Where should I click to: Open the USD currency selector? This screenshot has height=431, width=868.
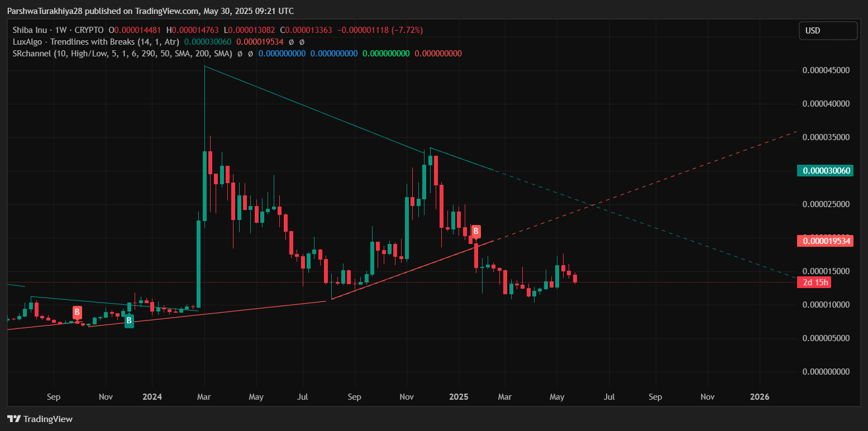pos(828,31)
